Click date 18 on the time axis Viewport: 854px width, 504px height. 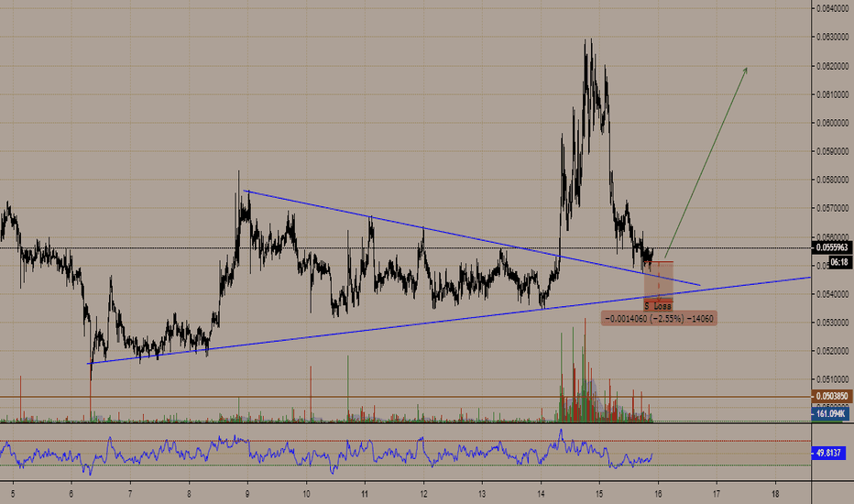coord(775,494)
